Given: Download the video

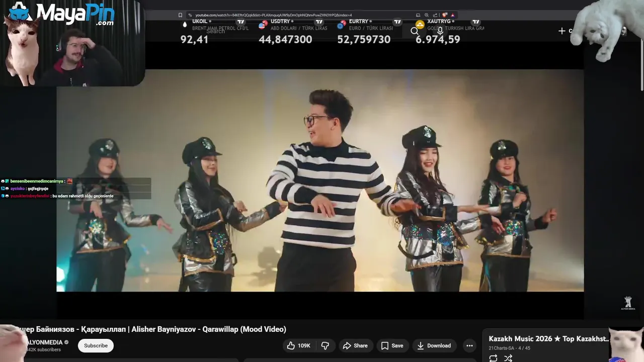Looking at the screenshot, I should pyautogui.click(x=434, y=345).
